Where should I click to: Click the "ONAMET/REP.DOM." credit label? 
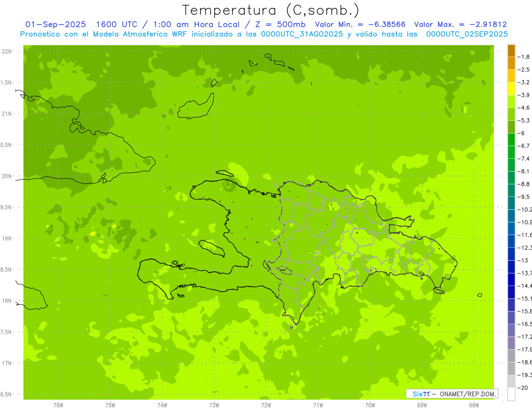tap(467, 394)
